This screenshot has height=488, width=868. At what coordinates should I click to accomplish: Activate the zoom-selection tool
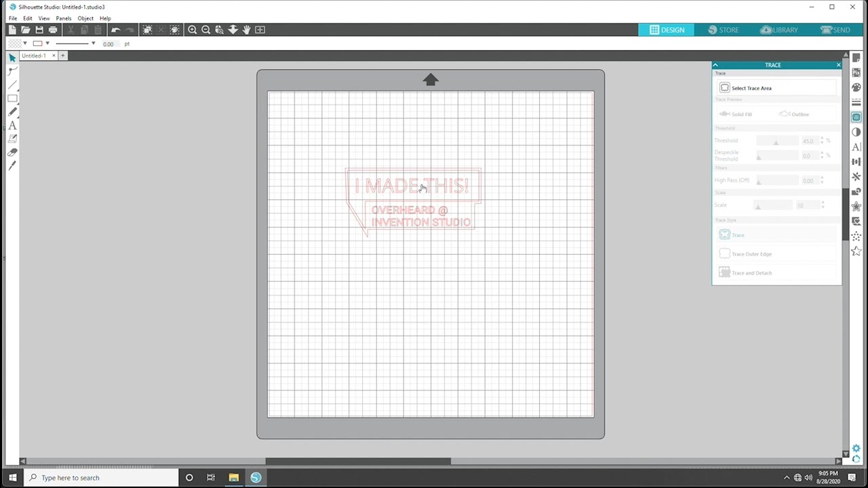[x=219, y=30]
